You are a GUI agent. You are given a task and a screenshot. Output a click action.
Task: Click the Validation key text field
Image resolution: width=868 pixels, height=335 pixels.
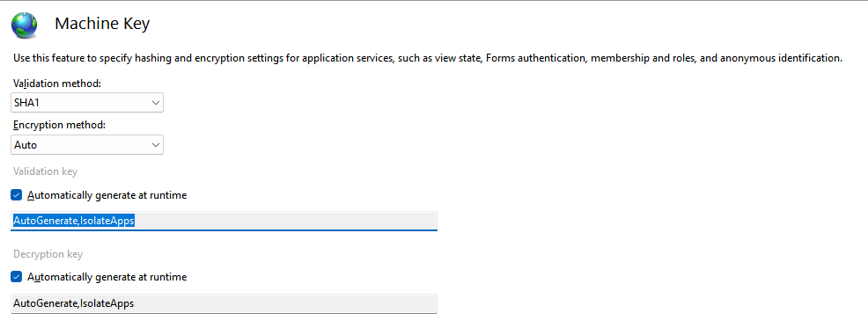coord(224,221)
